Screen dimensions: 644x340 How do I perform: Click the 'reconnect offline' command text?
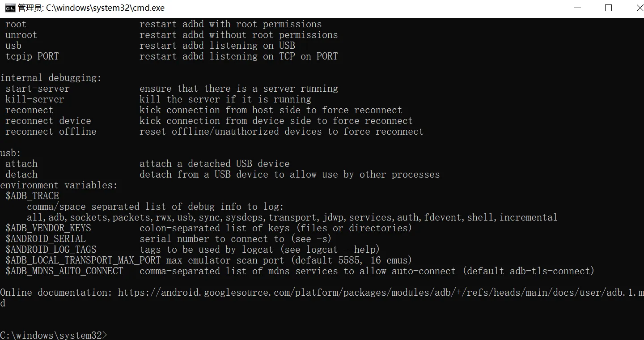tap(51, 132)
